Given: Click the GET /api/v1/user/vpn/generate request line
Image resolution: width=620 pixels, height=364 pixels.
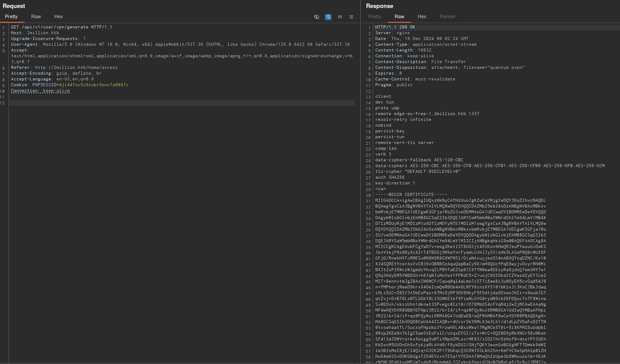Looking at the screenshot, I should coord(61,27).
